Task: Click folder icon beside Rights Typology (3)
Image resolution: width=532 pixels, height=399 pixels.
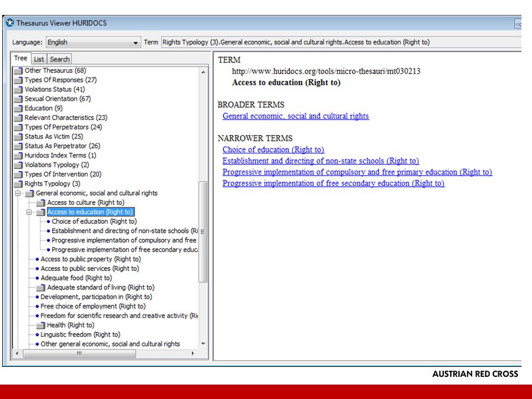Action: 18,184
